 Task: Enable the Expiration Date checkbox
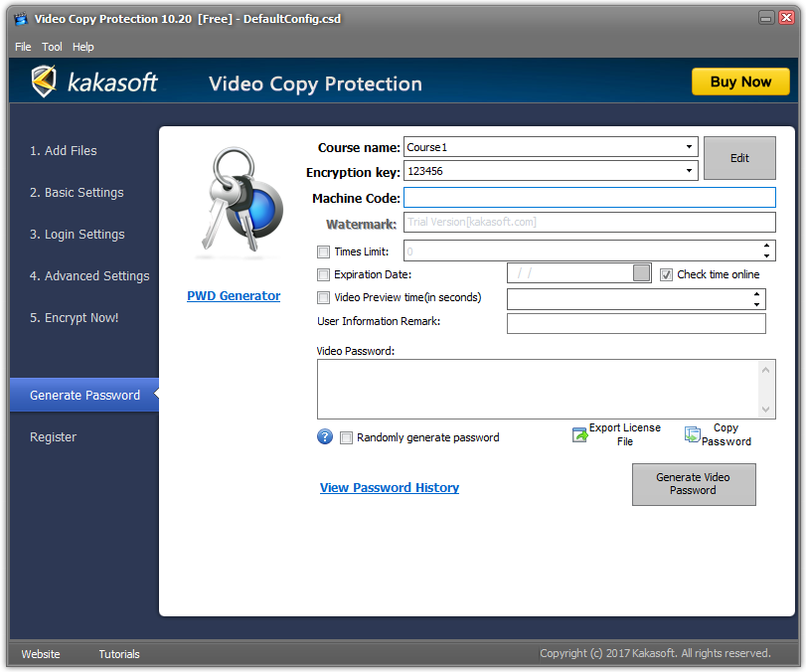[323, 275]
